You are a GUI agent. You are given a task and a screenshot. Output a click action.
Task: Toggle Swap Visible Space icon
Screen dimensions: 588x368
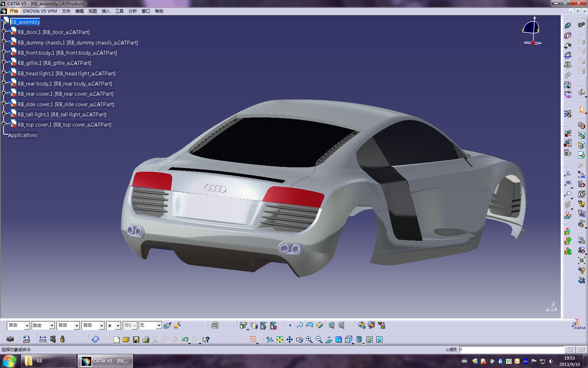pos(379,340)
